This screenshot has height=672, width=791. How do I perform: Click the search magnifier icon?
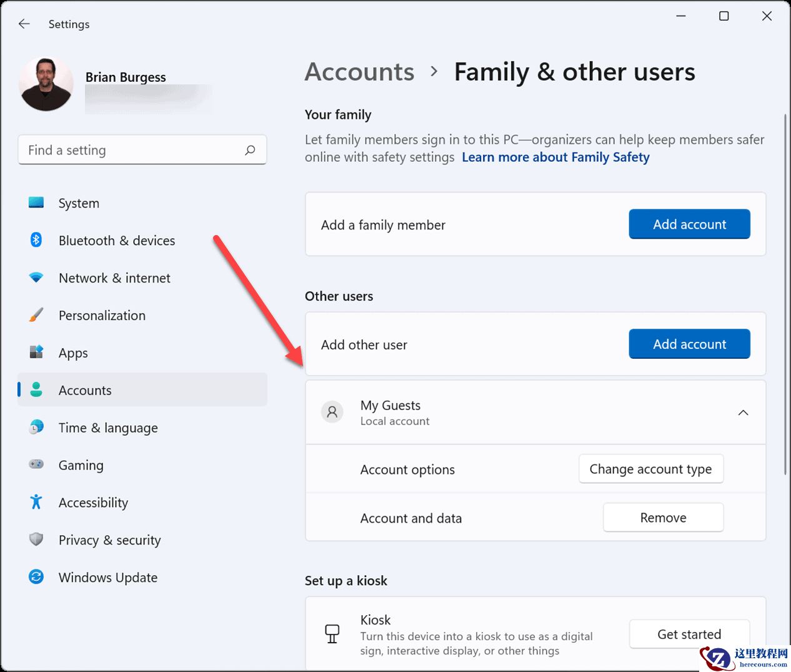tap(250, 150)
